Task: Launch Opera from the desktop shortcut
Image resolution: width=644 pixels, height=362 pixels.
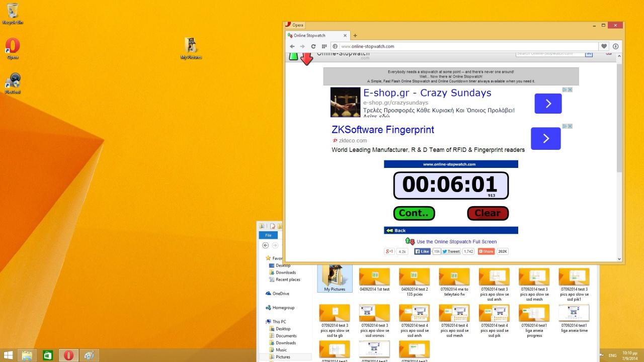Action: (13, 48)
